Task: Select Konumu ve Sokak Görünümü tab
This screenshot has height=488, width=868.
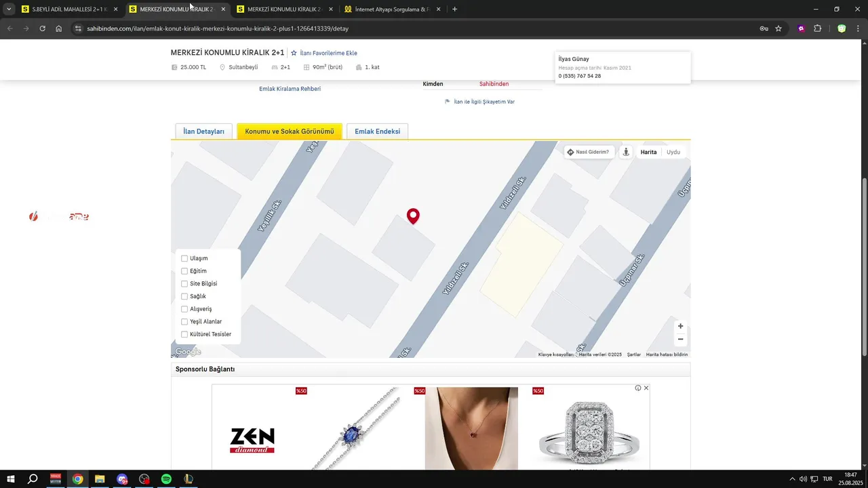Action: tap(290, 131)
